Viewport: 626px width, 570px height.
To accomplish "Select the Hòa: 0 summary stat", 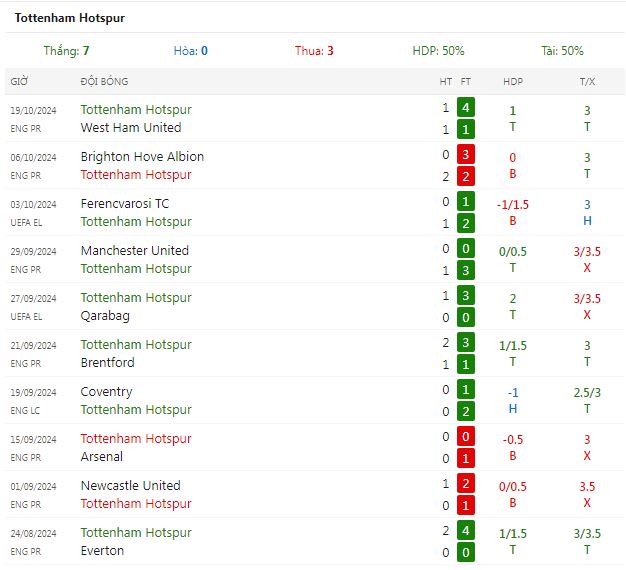I will [x=191, y=51].
